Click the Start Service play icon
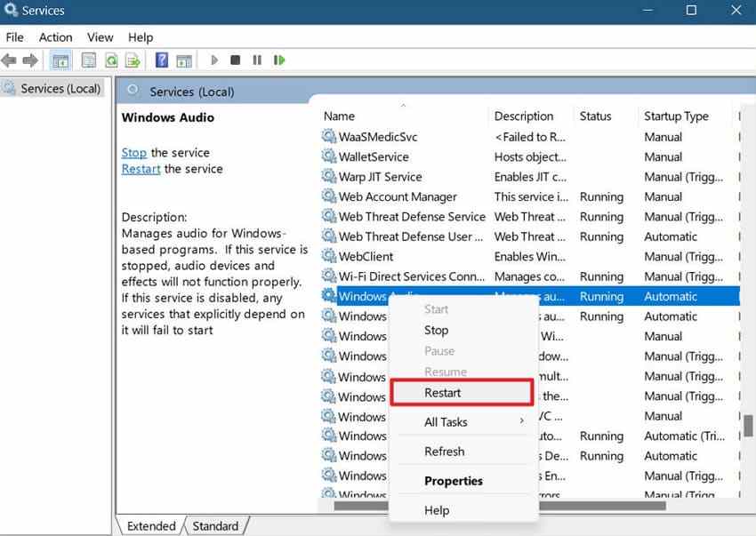The image size is (756, 536). click(x=214, y=60)
